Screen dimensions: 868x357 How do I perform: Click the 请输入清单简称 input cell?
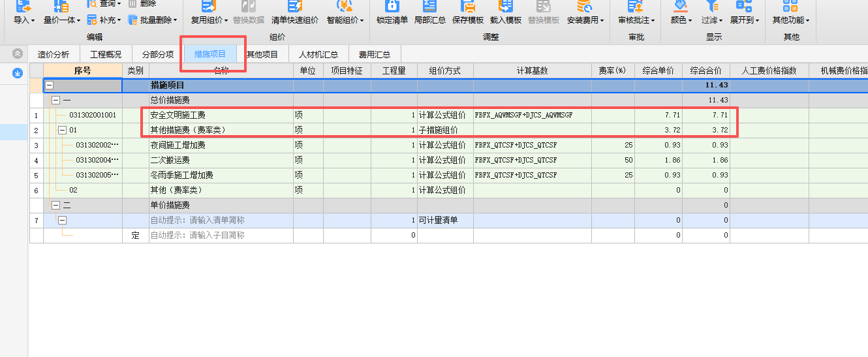(x=221, y=221)
